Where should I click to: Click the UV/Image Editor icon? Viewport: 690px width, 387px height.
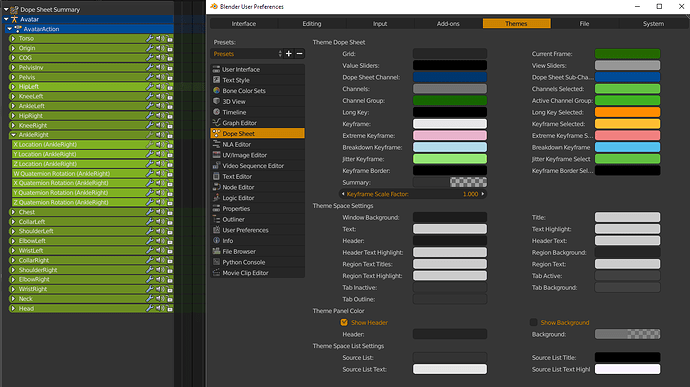(x=217, y=155)
